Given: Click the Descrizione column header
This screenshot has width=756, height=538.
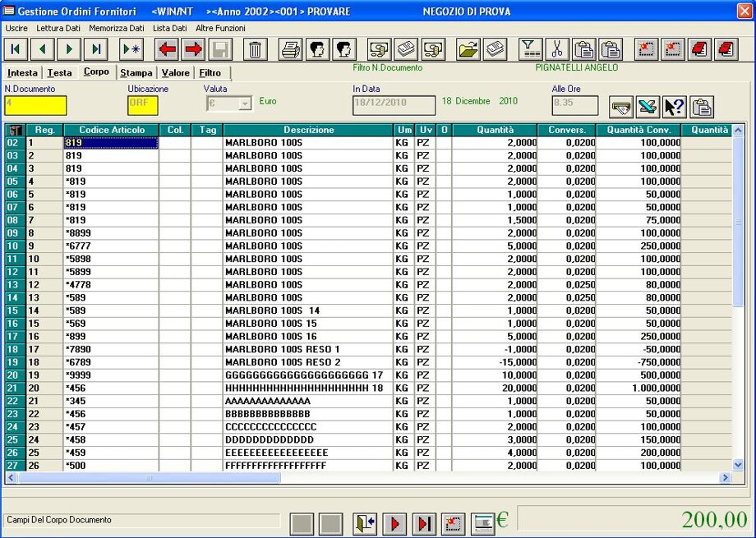Looking at the screenshot, I should (x=308, y=131).
